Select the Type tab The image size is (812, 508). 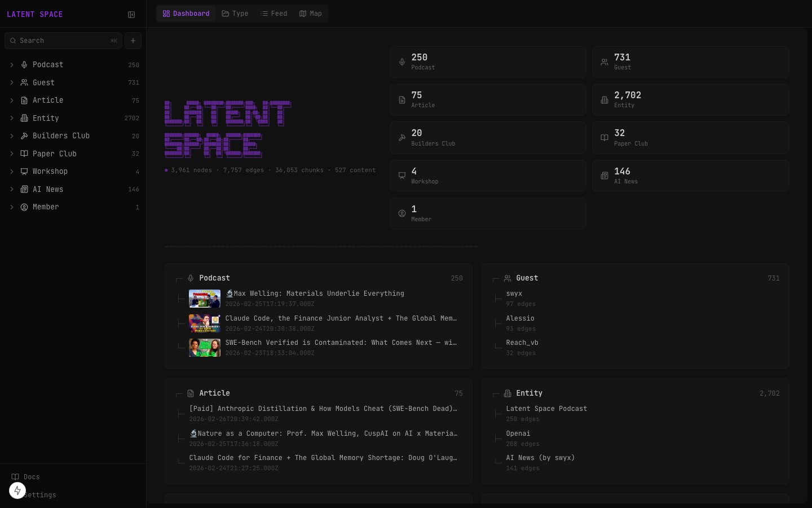(x=235, y=14)
